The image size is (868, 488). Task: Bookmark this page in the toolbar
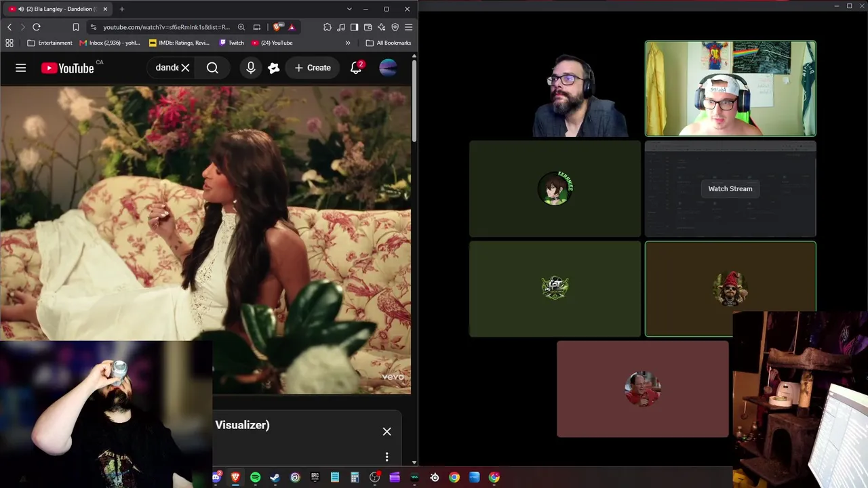point(76,27)
